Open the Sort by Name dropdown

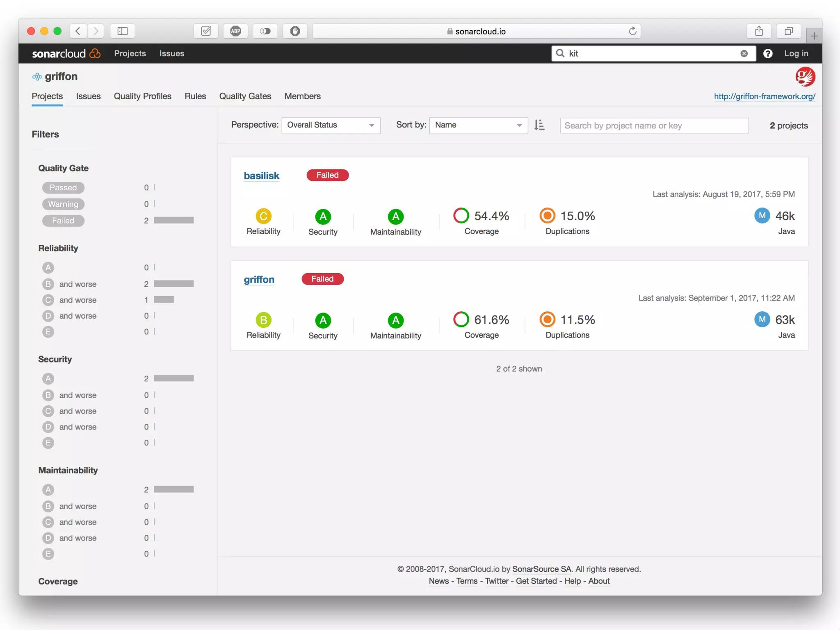478,125
